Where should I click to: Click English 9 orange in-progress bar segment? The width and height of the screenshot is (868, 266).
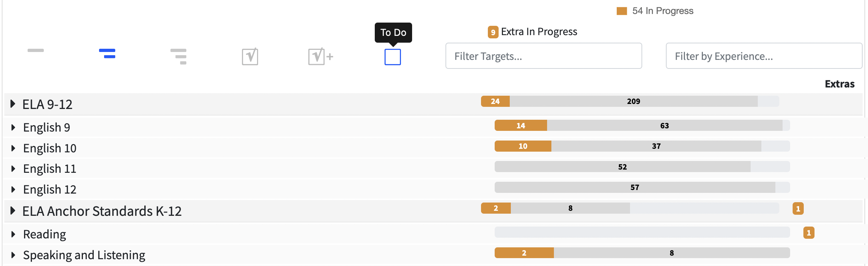tap(521, 125)
